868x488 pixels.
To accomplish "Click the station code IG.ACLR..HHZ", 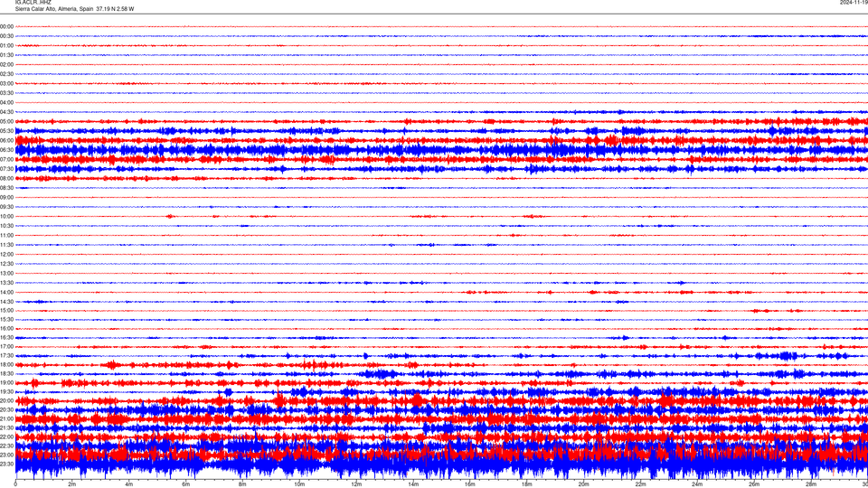I will point(33,2).
